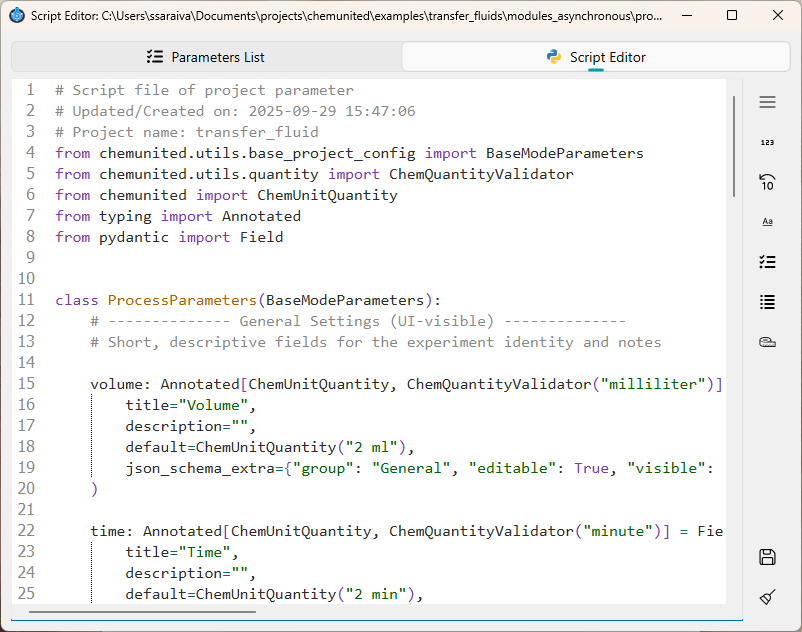The image size is (802, 632).
Task: Click 'title="Volume",' on line 16
Action: (191, 405)
